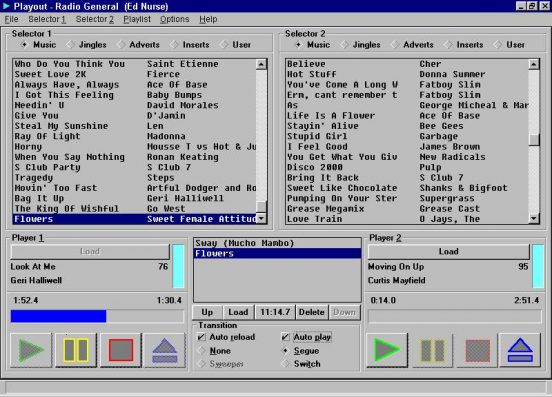Viewport: 552px width, 397px height.
Task: Stop Player 1 with the red stop button
Action: (x=121, y=350)
